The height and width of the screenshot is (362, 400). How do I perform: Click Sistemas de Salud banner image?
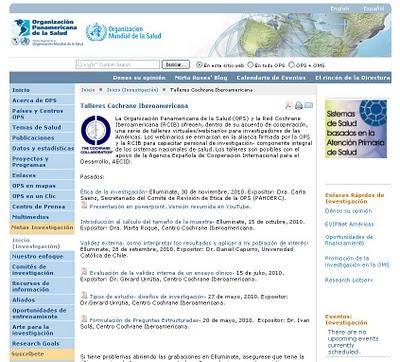(356, 129)
